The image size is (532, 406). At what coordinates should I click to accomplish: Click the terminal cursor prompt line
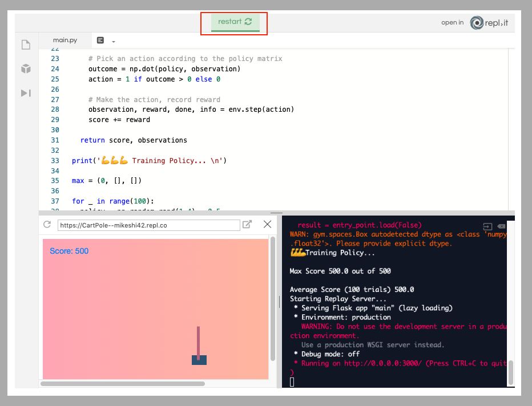point(292,381)
